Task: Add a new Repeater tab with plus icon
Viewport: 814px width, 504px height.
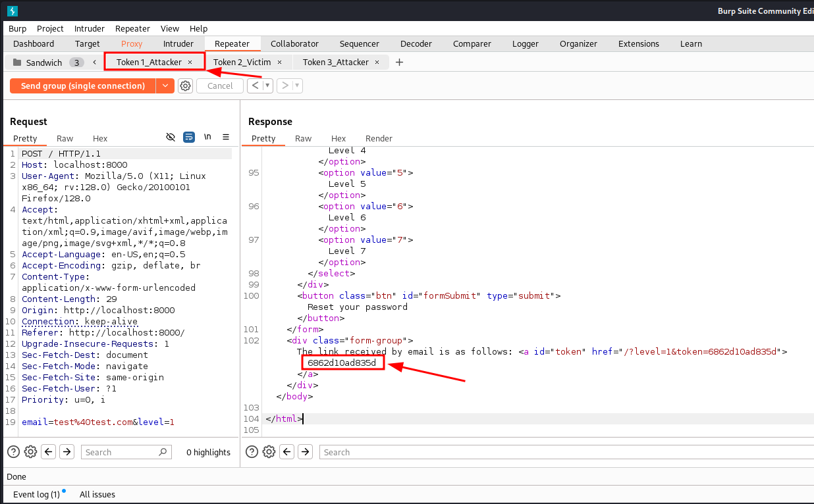Action: point(399,63)
